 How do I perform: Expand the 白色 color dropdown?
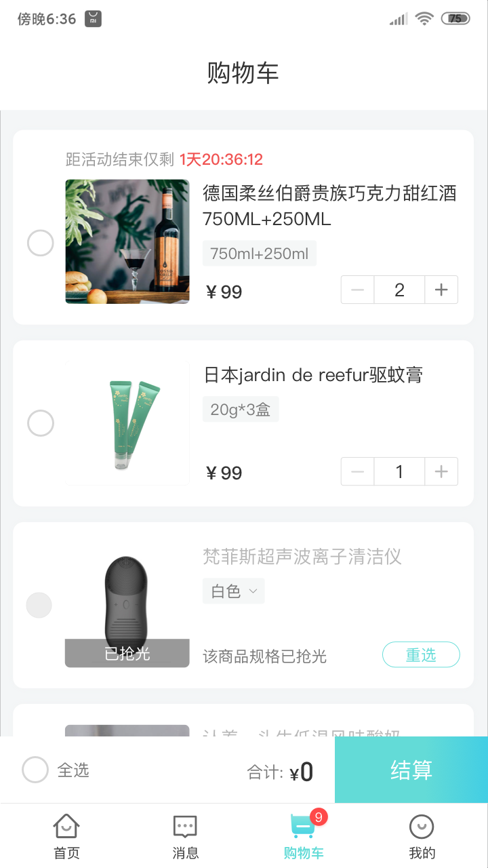point(233,591)
